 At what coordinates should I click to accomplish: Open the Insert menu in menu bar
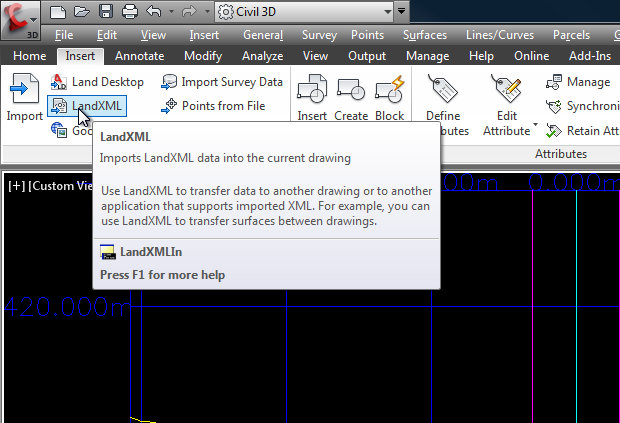click(204, 35)
